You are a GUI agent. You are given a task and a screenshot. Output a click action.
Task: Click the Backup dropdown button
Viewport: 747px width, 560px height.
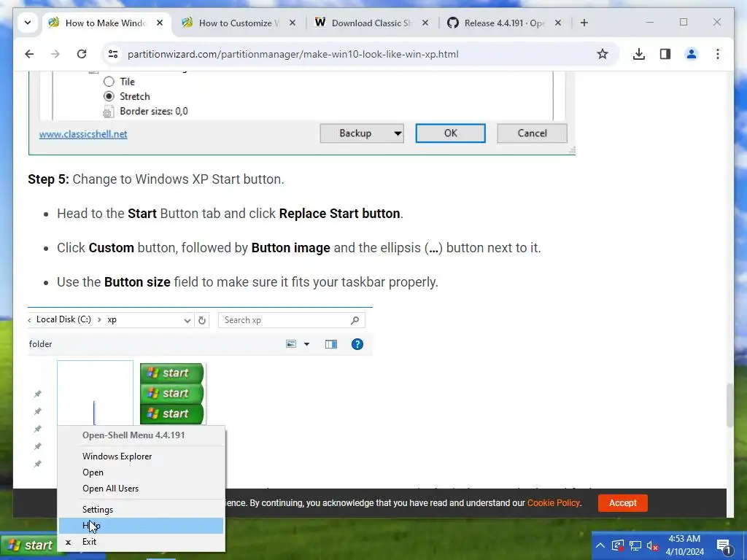tap(362, 133)
